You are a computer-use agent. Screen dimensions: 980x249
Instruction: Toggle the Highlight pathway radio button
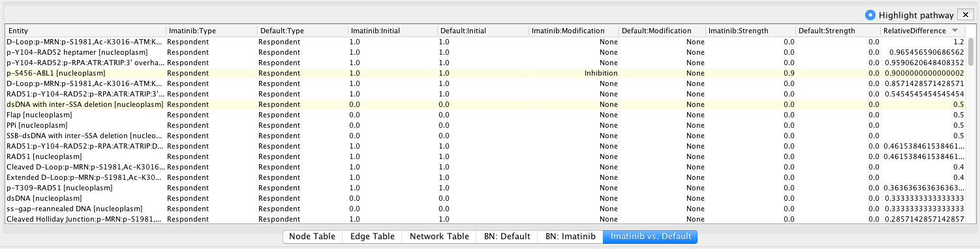pyautogui.click(x=870, y=15)
